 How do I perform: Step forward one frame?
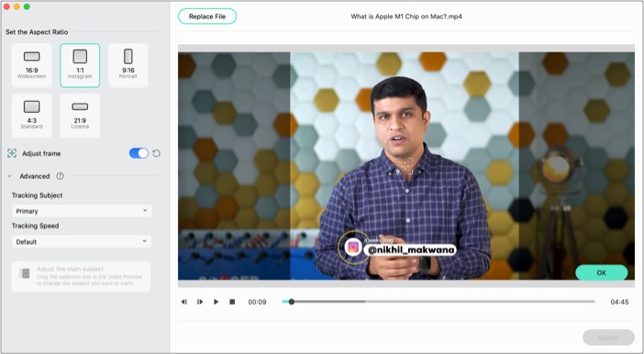pos(200,302)
